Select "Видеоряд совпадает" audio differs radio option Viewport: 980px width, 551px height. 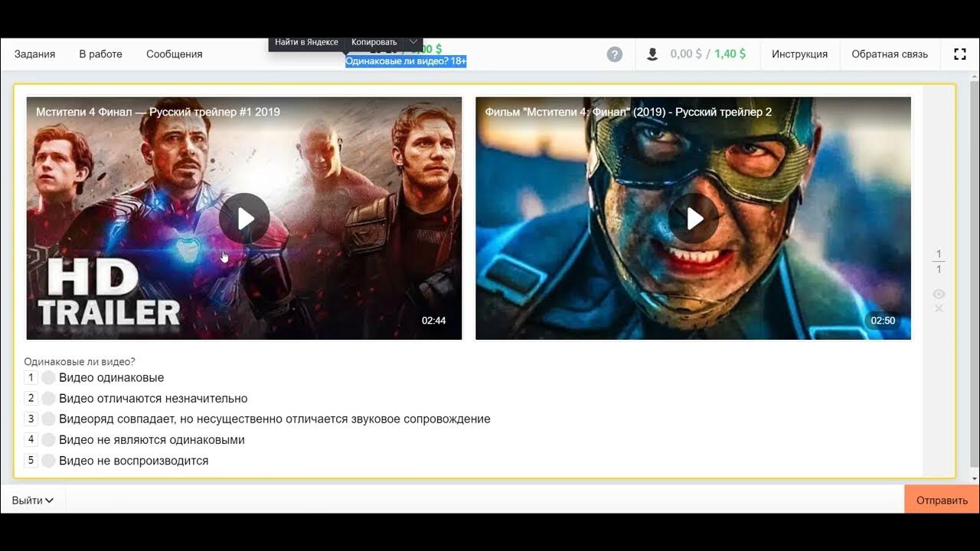point(48,419)
